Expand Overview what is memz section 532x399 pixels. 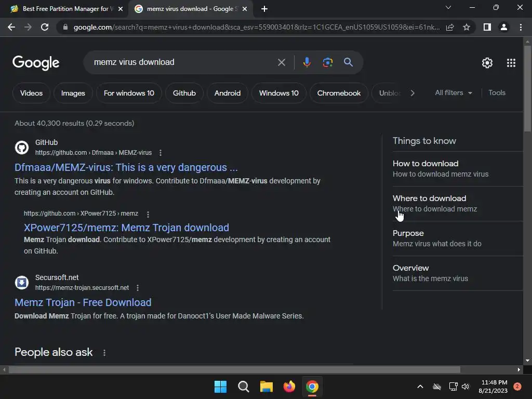(x=458, y=273)
